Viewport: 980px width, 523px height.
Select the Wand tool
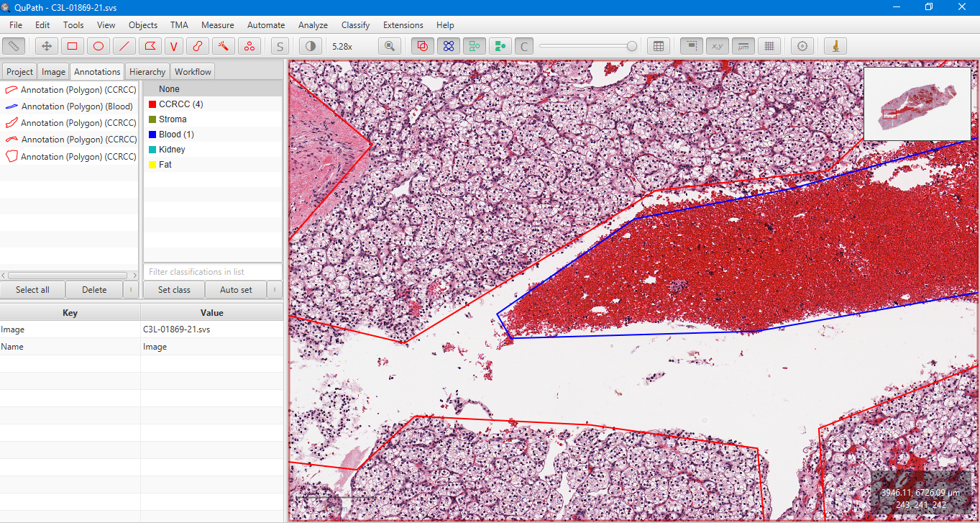[x=223, y=45]
